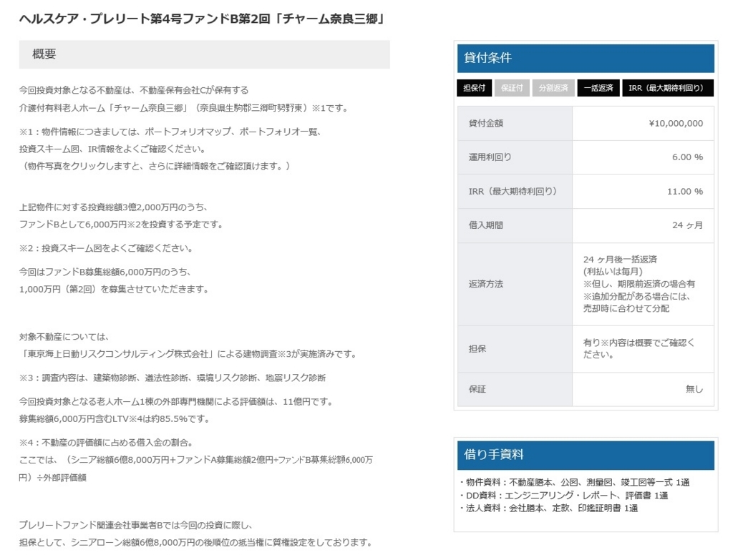Click the DD資料 document line
This screenshot has height=560, width=733.
click(564, 496)
